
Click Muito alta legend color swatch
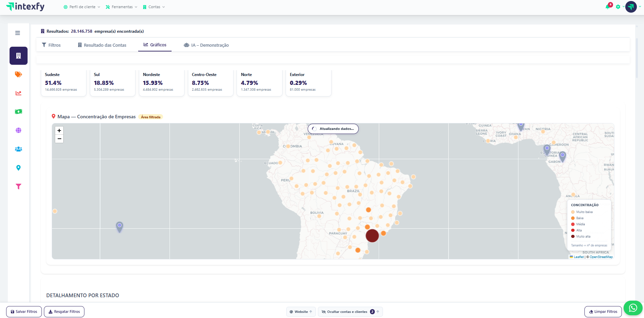(573, 237)
